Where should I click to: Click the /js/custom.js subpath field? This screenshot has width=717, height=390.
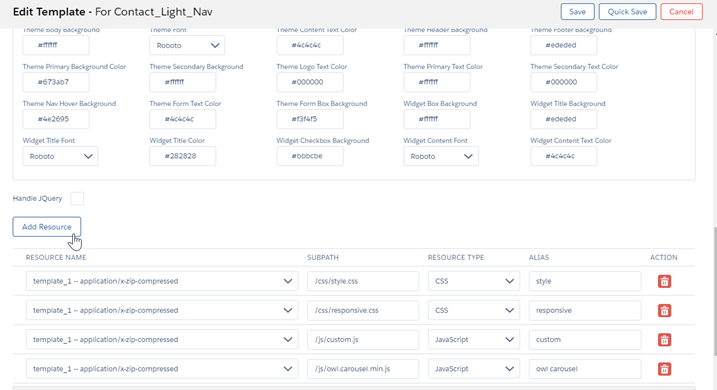[363, 340]
